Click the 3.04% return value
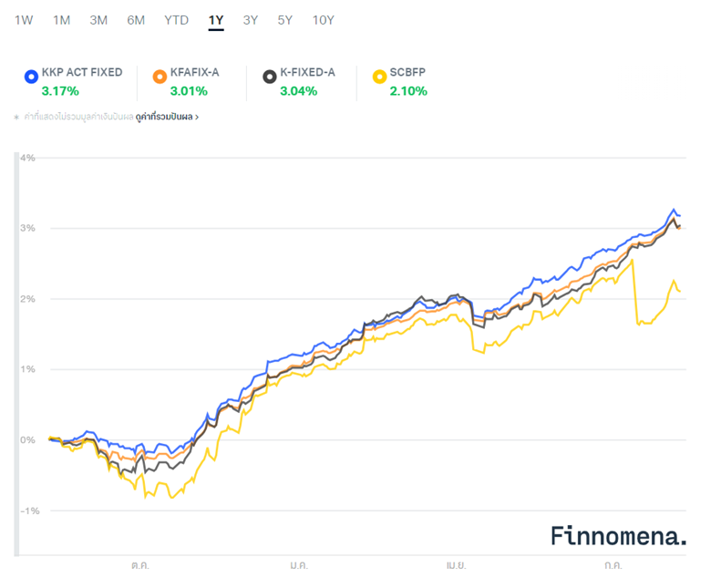 point(298,91)
